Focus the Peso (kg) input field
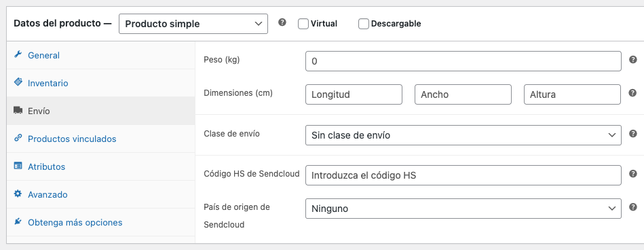The height and width of the screenshot is (250, 644). (x=463, y=61)
